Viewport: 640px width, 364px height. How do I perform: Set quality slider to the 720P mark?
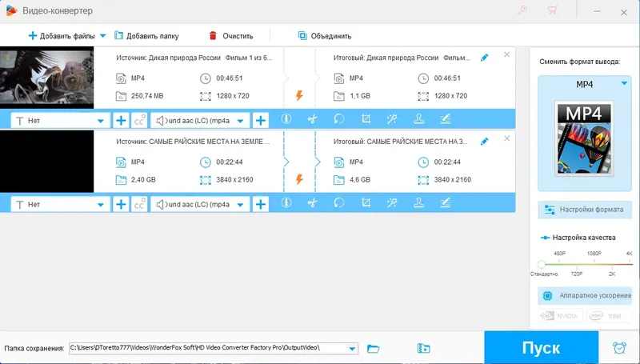576,265
